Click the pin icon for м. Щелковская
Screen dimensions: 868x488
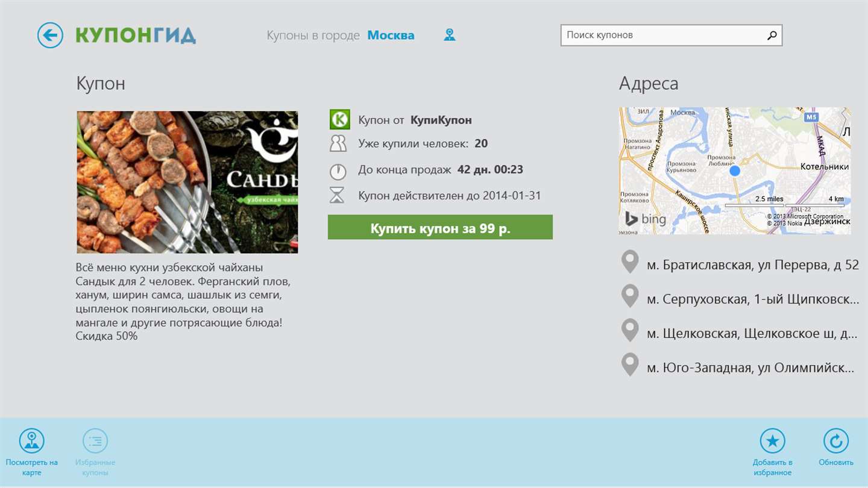pos(630,331)
